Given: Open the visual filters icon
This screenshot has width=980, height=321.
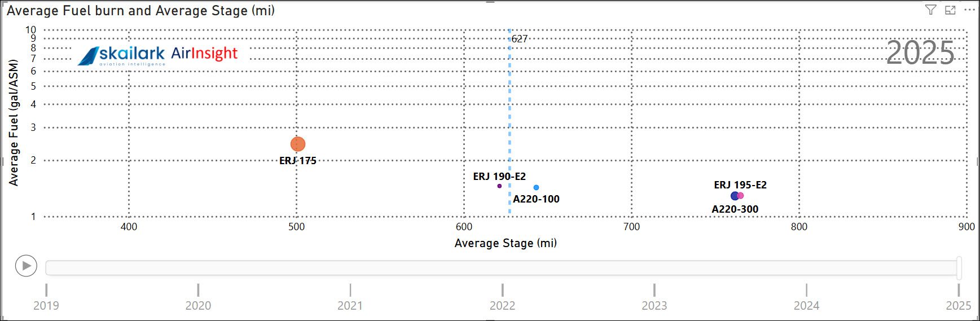Looking at the screenshot, I should pyautogui.click(x=931, y=10).
